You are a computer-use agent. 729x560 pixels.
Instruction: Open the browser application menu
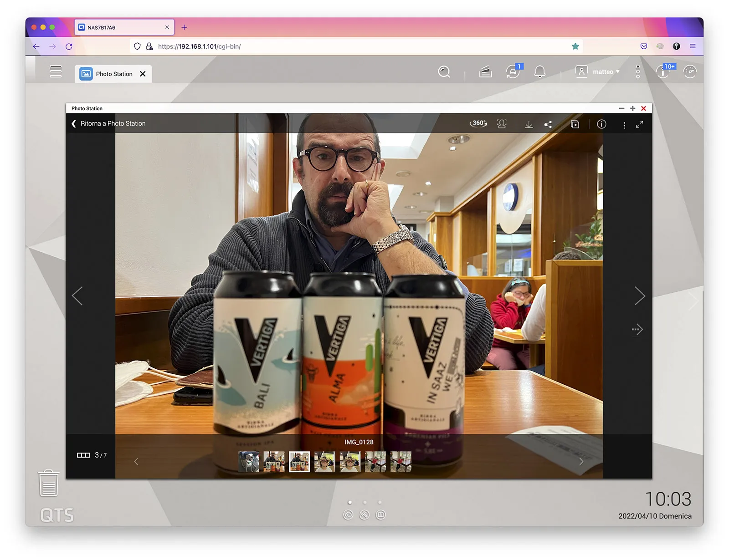pos(693,46)
